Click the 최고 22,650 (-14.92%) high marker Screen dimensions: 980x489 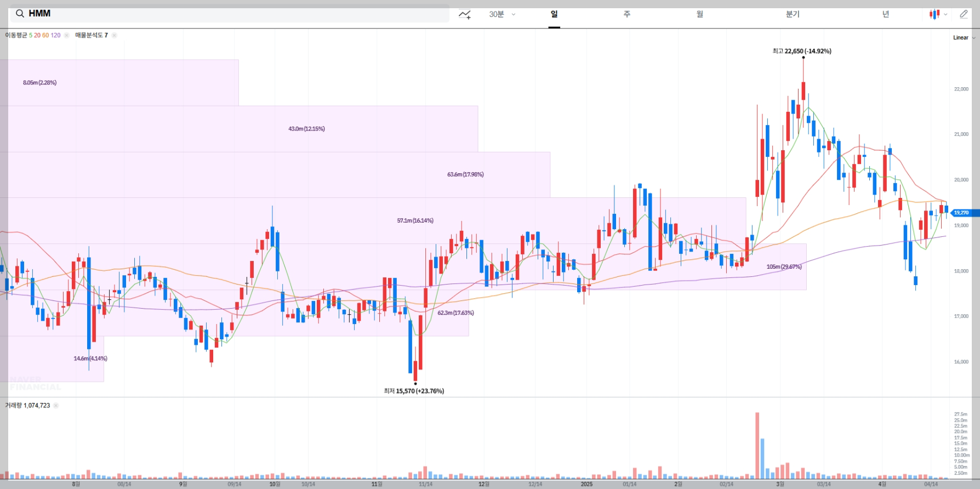point(802,51)
